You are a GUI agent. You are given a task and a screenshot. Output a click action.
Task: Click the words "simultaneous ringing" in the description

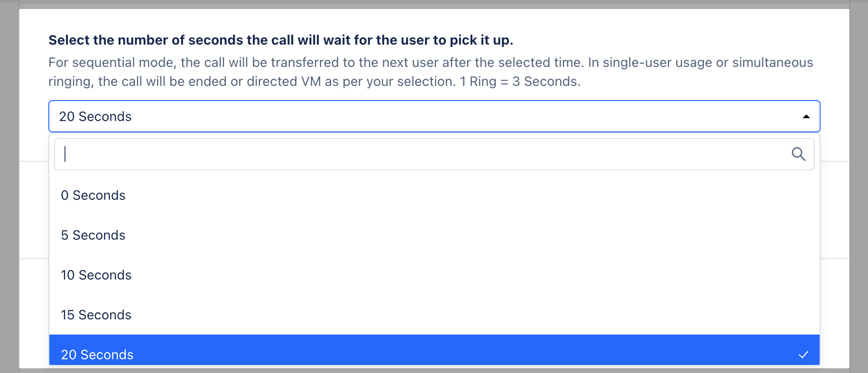[773, 63]
